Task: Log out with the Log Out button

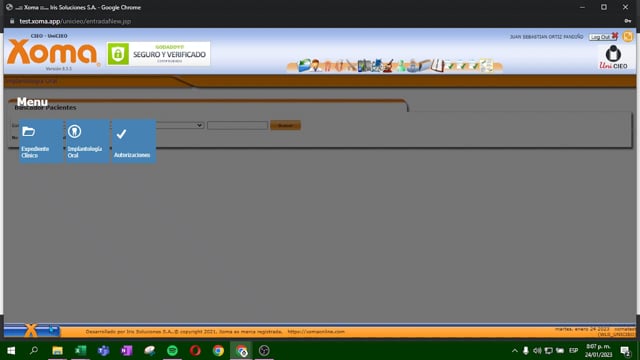Action: [x=603, y=37]
